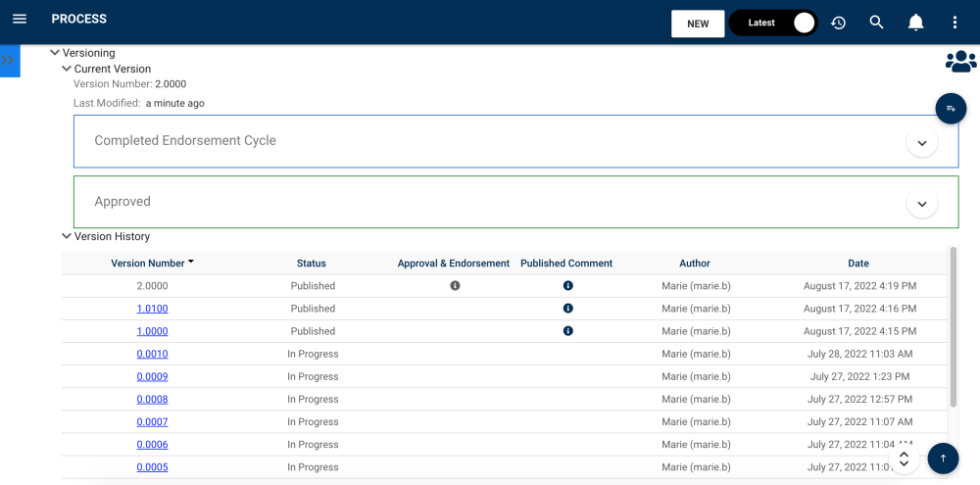This screenshot has width=980, height=485.
Task: Click the NEW button
Action: point(698,24)
